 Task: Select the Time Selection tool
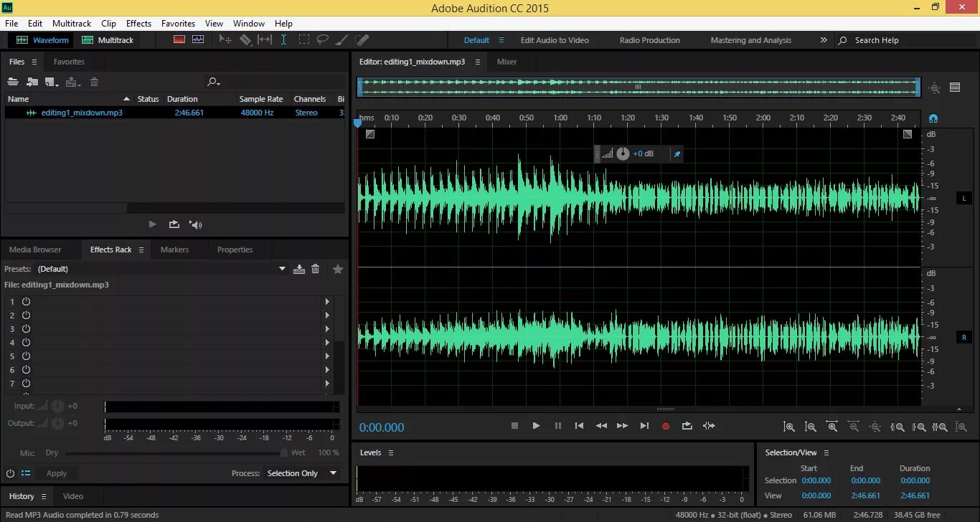283,40
